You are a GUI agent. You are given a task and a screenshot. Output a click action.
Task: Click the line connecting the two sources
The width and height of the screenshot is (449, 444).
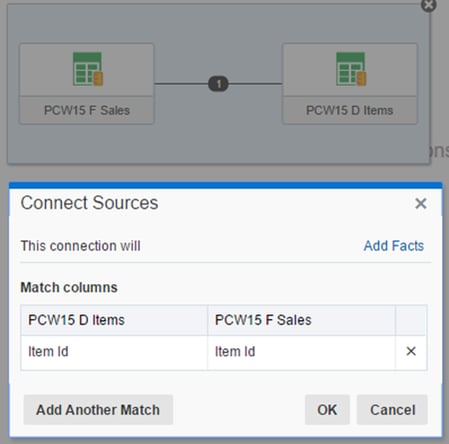[181, 84]
